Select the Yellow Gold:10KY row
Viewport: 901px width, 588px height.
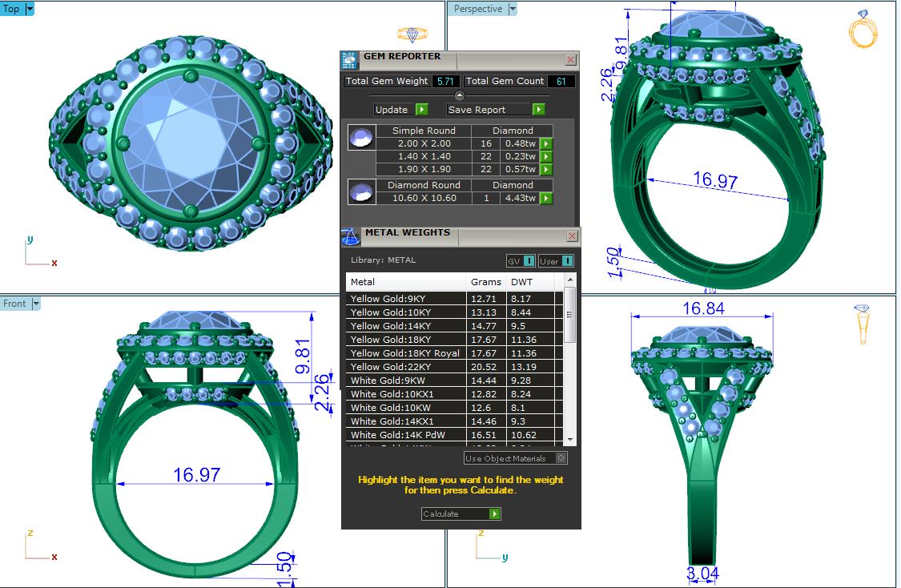click(455, 312)
